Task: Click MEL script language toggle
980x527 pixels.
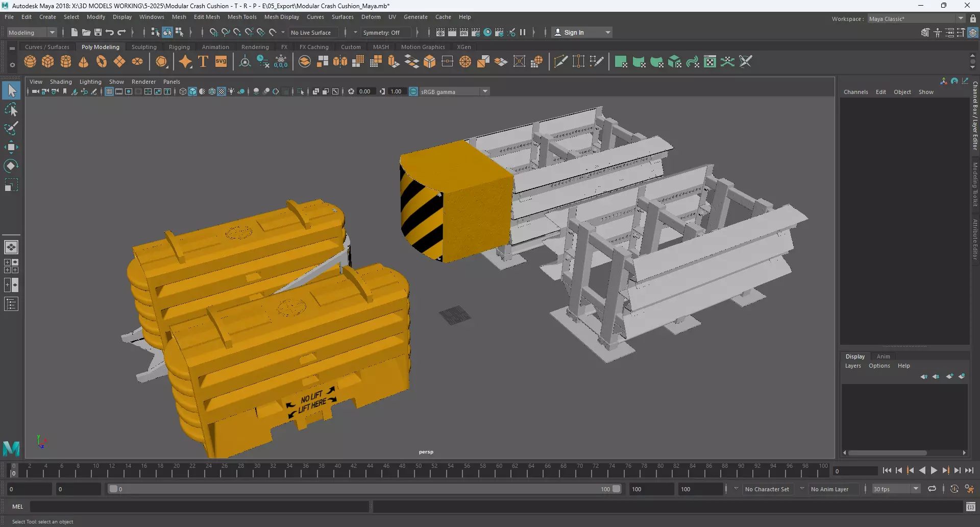Action: (x=18, y=506)
